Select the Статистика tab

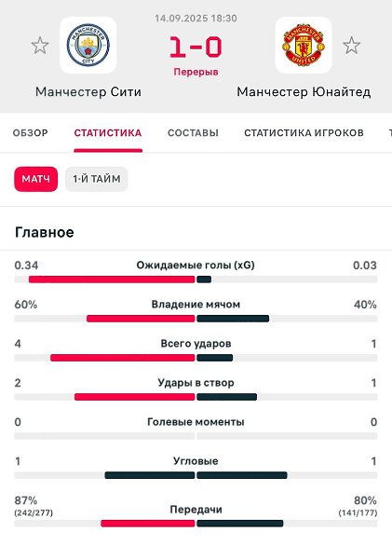[x=108, y=133]
